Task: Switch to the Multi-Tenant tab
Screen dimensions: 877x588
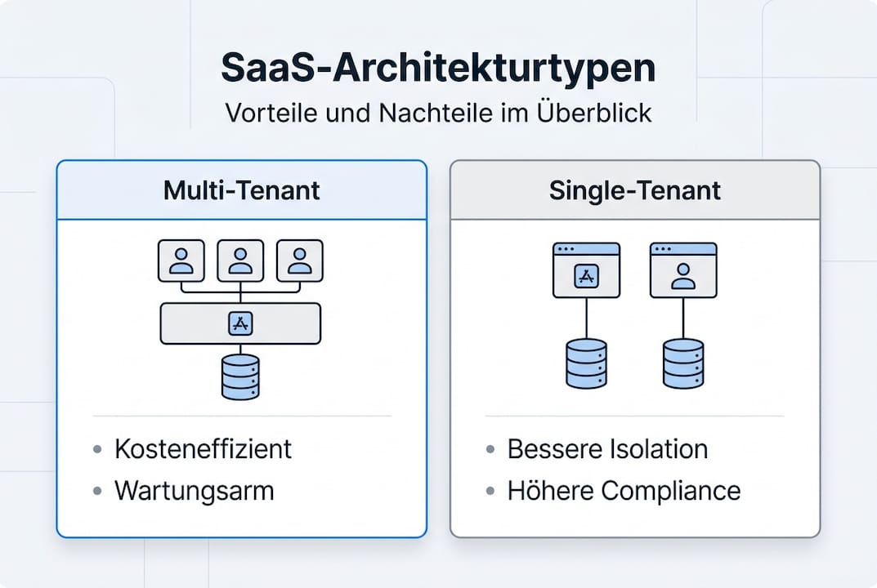Action: click(240, 189)
